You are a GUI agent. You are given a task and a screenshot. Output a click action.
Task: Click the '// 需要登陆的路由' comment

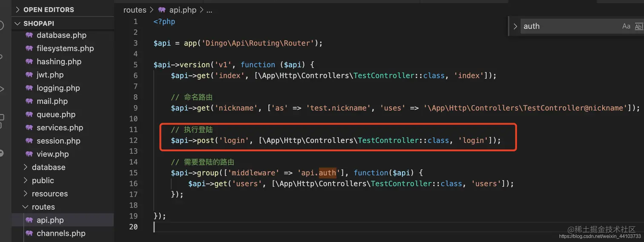[203, 162]
